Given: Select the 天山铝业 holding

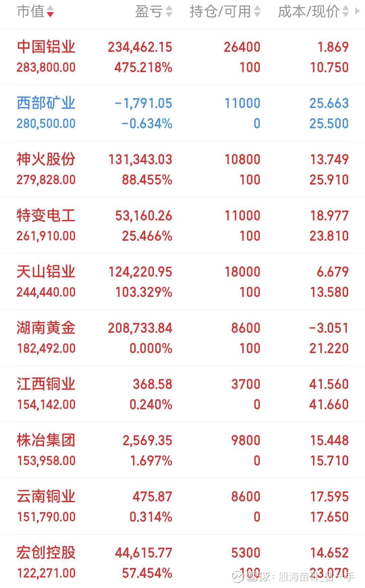Looking at the screenshot, I should [x=46, y=272].
